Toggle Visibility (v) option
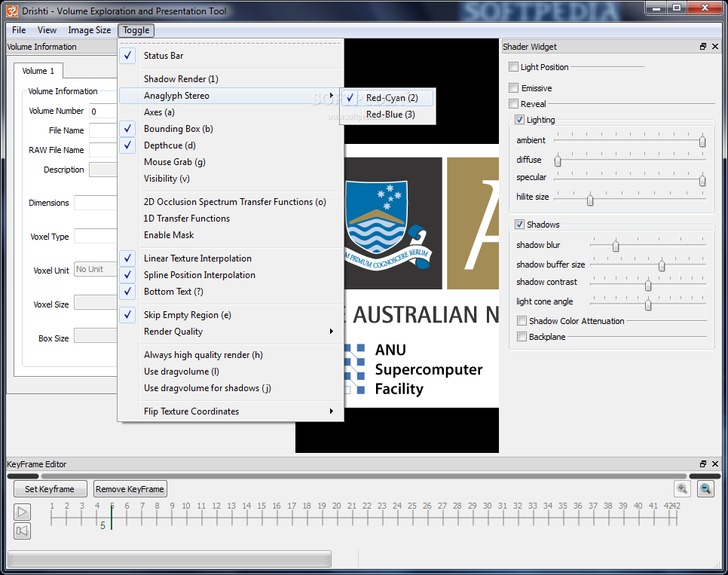This screenshot has height=575, width=728. [231, 179]
